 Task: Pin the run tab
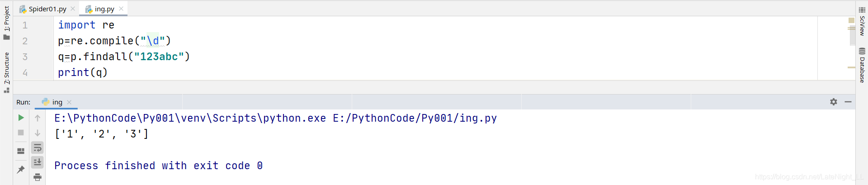21,170
